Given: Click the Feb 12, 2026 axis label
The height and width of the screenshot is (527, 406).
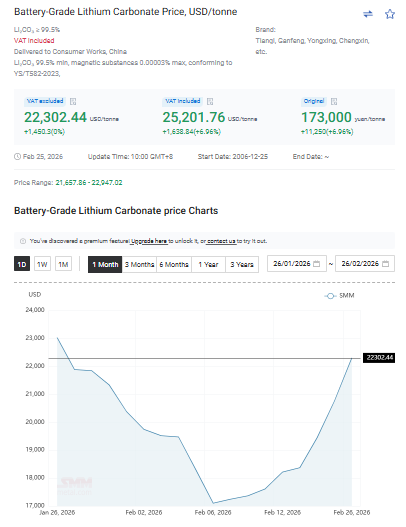Looking at the screenshot, I should click(282, 513).
